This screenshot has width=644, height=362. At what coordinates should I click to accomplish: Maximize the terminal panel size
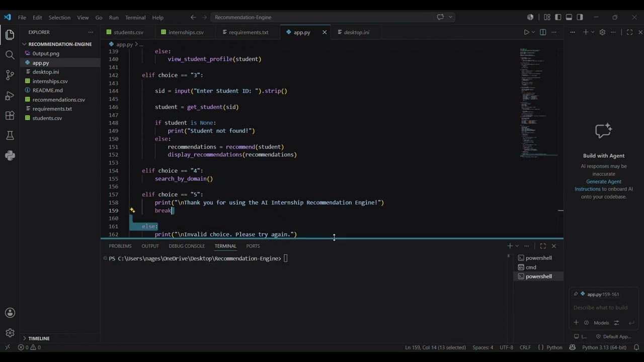coord(543,246)
